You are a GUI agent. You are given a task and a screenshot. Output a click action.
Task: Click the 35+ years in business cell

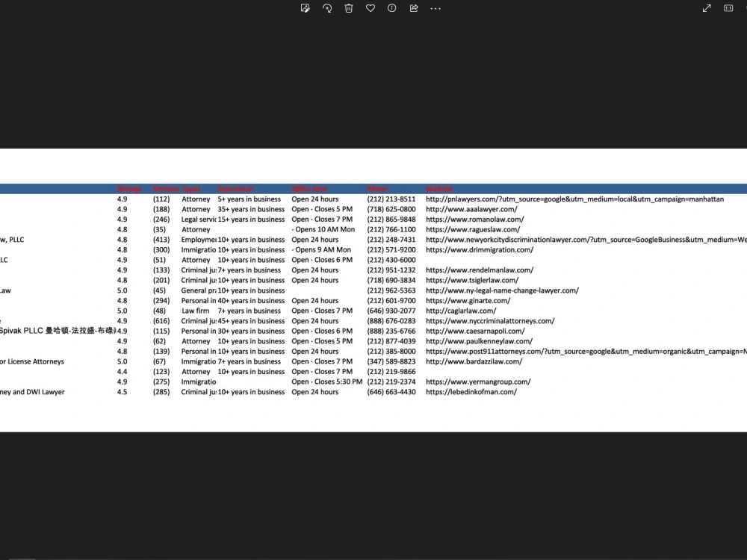[251, 209]
